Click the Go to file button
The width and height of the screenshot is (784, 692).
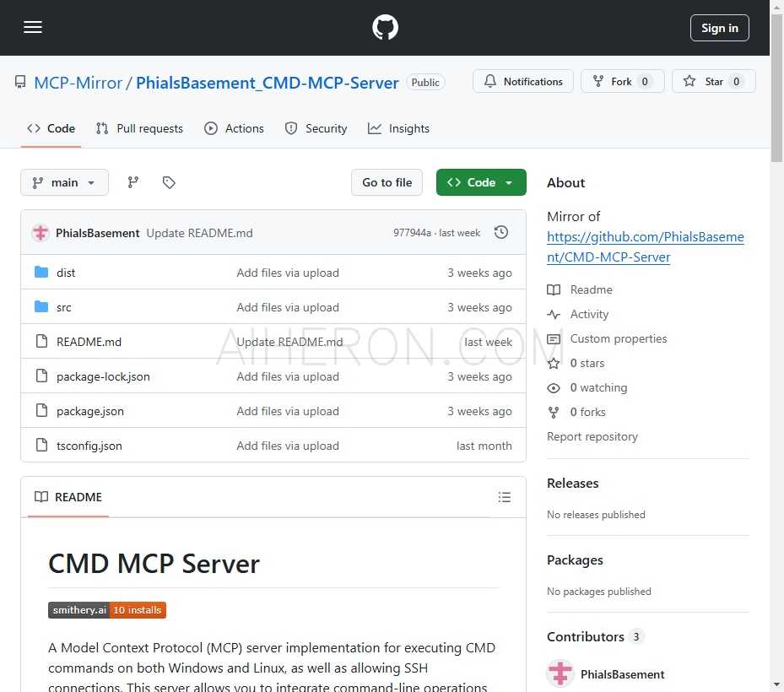coord(387,182)
